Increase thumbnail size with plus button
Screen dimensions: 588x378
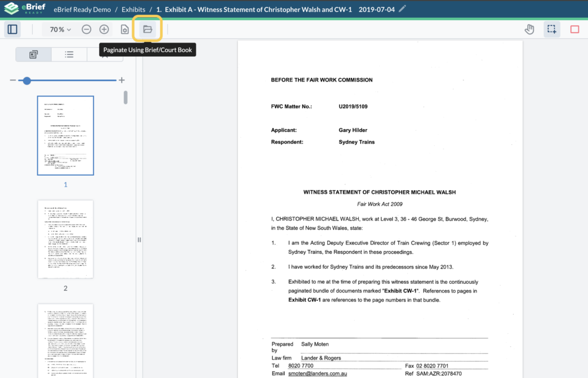(x=122, y=80)
